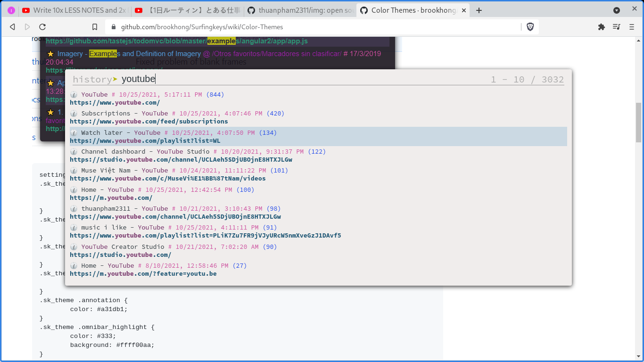Bookmark this page with the bookmark icon

(x=95, y=27)
